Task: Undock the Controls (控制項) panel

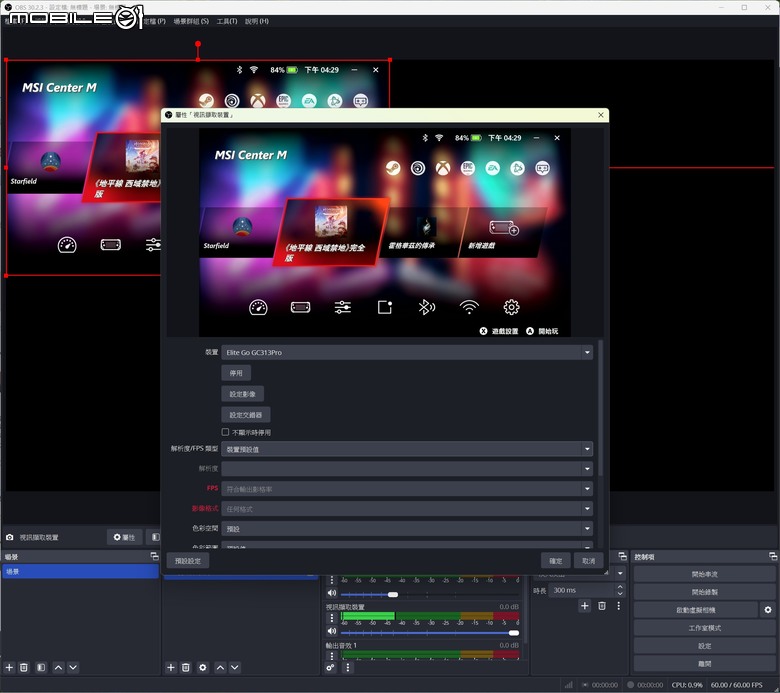Action: click(x=773, y=556)
